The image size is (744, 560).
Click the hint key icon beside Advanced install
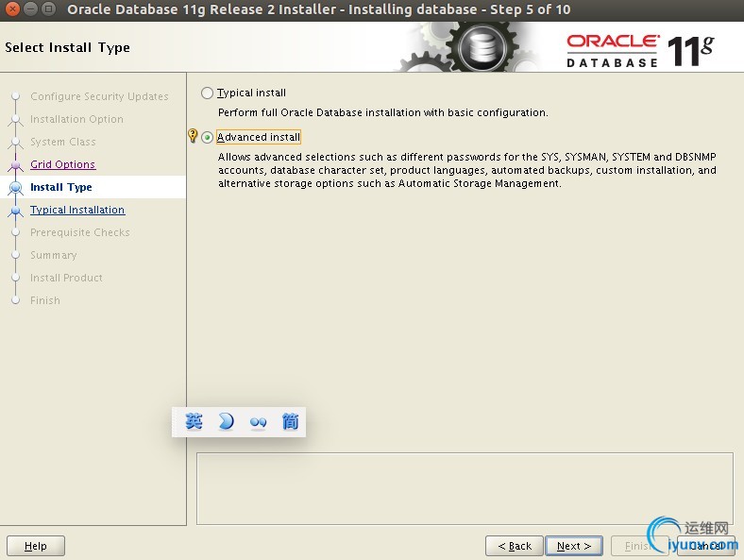point(193,136)
